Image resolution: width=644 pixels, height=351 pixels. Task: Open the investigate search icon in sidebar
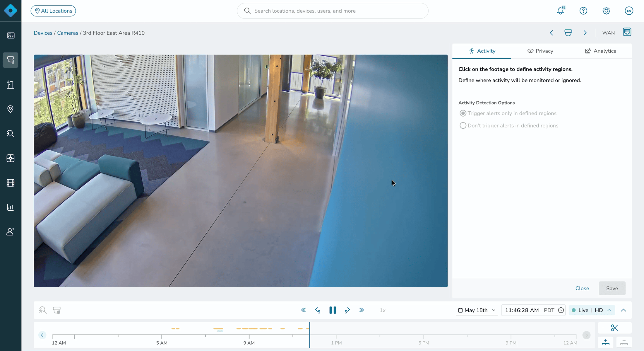point(11,134)
